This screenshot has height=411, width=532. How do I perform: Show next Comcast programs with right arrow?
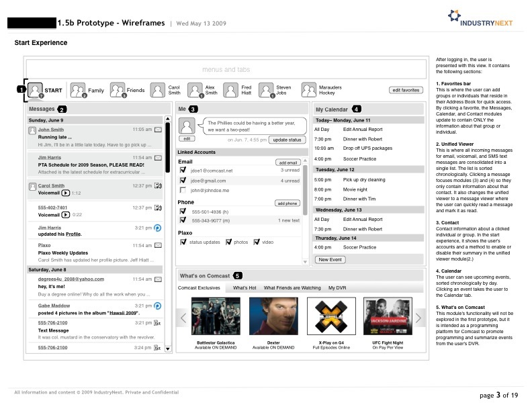[418, 318]
